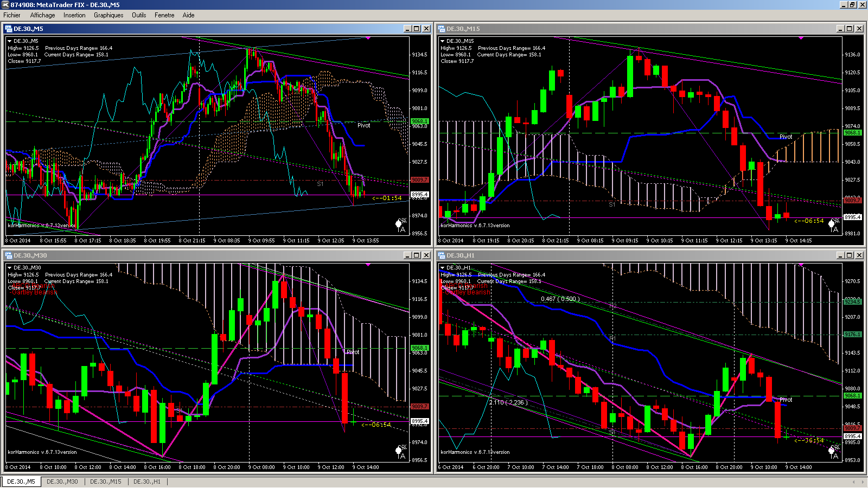The image size is (868, 488).
Task: Expand the triangle beside DE.30.,M5 chart label
Action: pos(9,41)
